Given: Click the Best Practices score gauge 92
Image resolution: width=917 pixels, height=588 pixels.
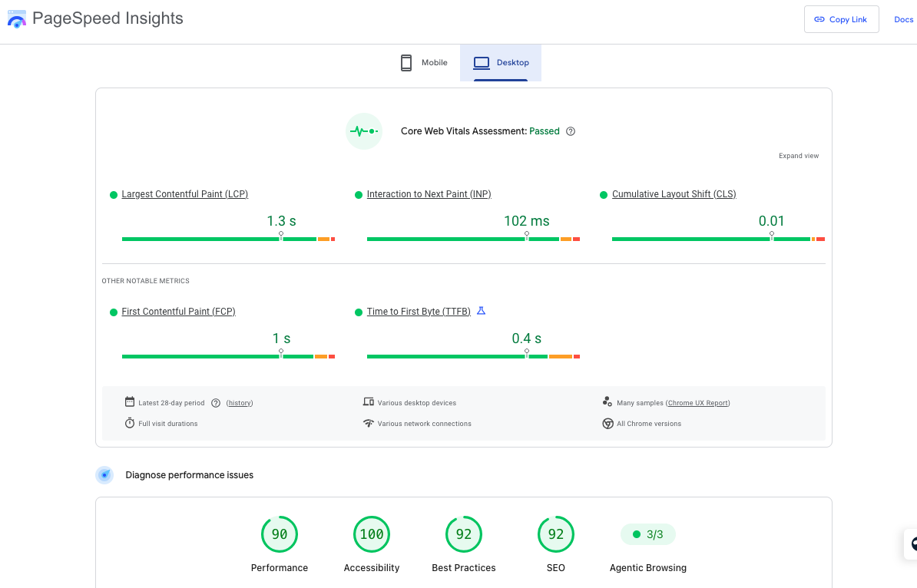Looking at the screenshot, I should (x=464, y=534).
